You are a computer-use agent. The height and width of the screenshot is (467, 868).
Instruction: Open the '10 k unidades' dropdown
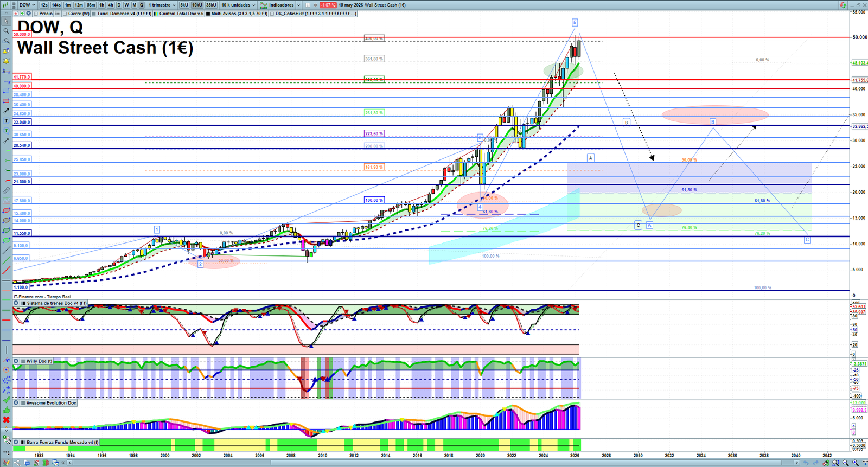point(238,5)
